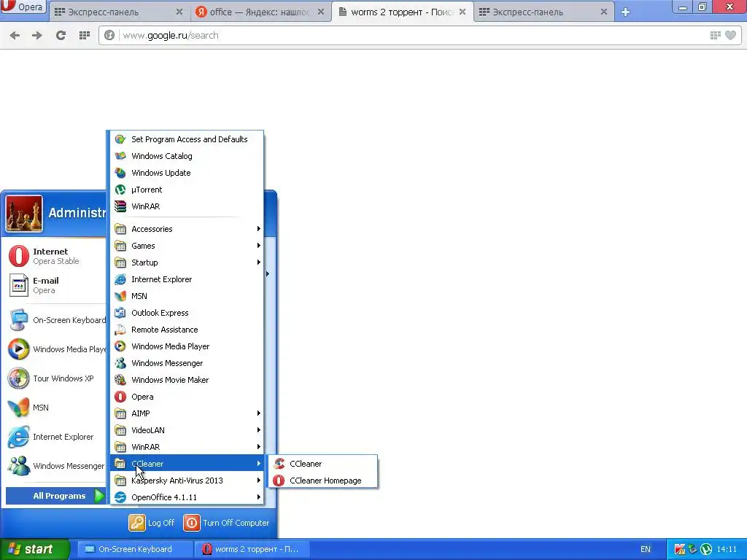Screen dimensions: 747x560
Task: Click the 14:11 system clock
Action: (x=727, y=549)
